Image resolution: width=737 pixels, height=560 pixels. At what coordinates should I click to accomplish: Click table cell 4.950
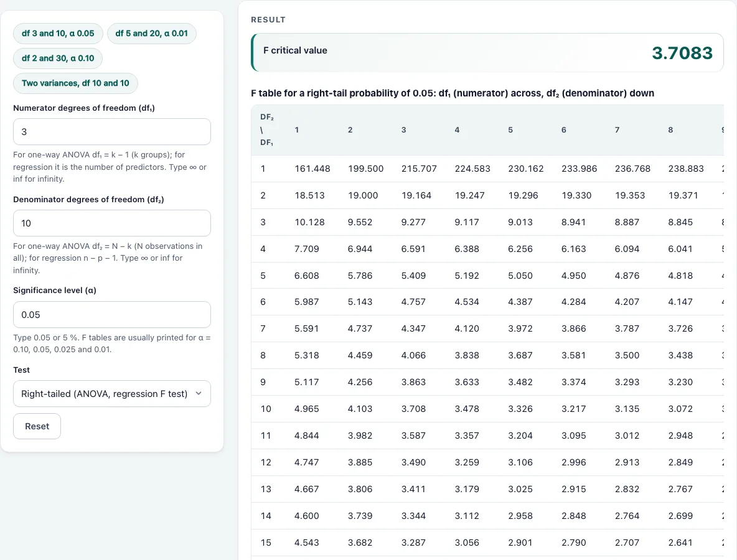click(x=573, y=276)
